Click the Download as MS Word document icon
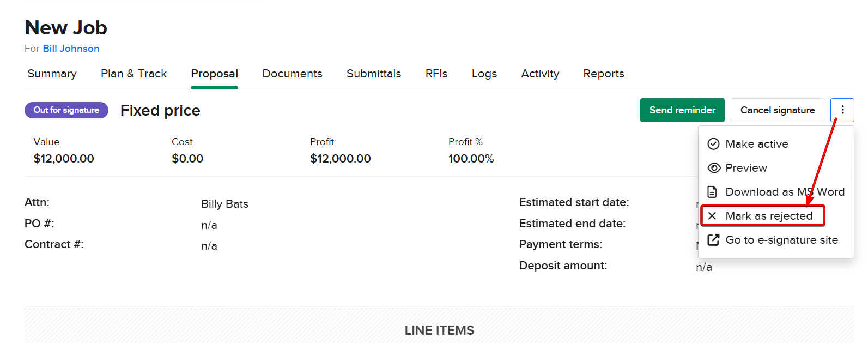Screen dimensions: 868x343 (x=712, y=192)
